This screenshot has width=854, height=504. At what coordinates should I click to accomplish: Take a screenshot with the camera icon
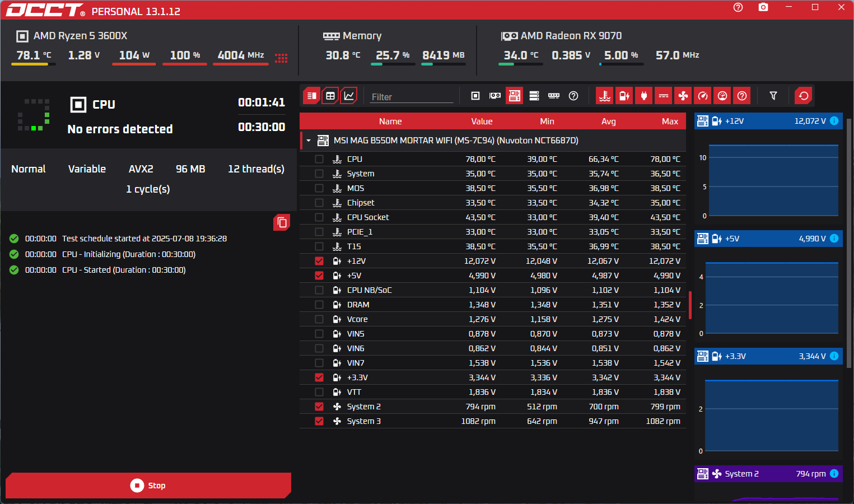[763, 7]
